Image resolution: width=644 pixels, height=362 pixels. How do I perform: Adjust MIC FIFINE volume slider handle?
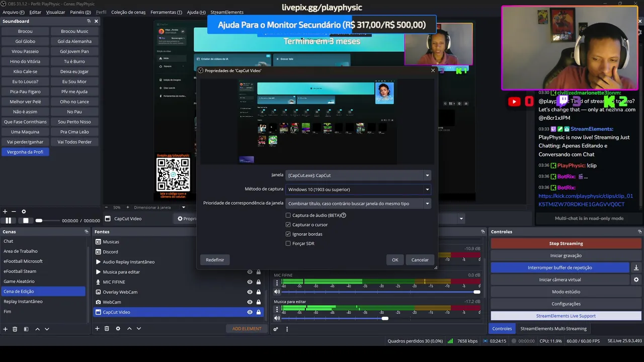tap(477, 292)
